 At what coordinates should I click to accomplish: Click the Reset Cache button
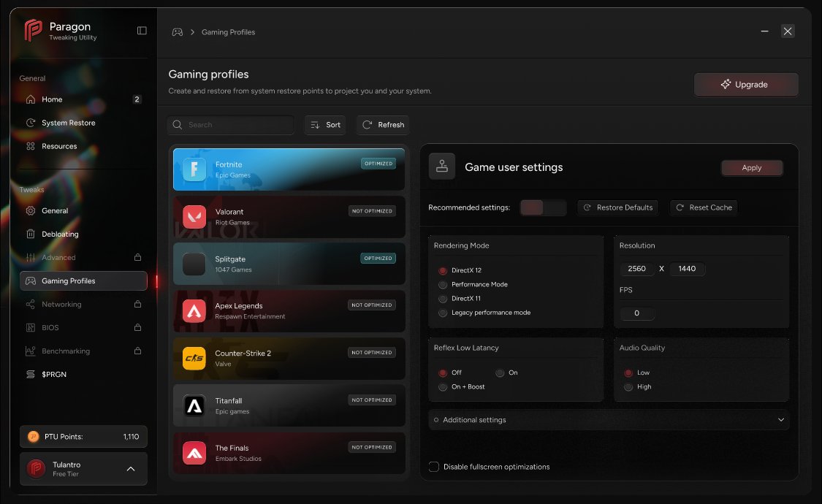(x=704, y=207)
